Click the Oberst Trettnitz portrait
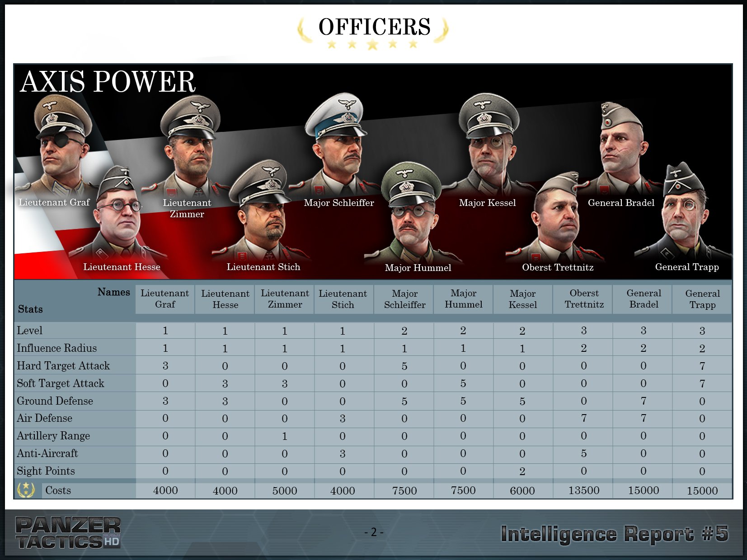 [x=557, y=217]
